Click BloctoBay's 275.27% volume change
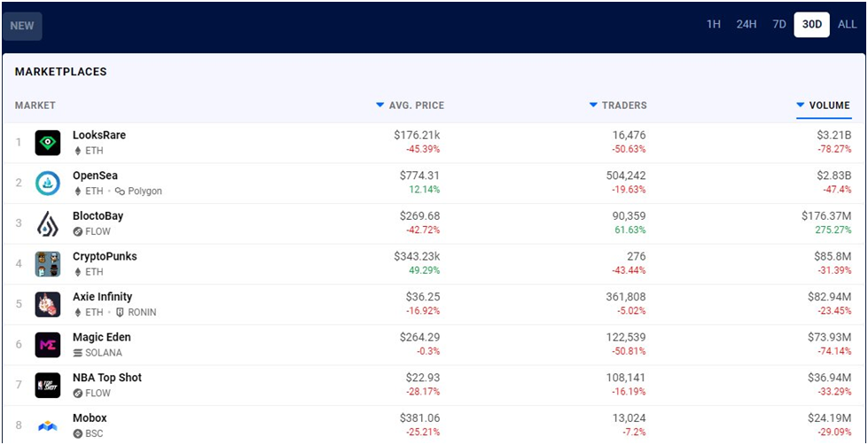868x445 pixels. (833, 230)
